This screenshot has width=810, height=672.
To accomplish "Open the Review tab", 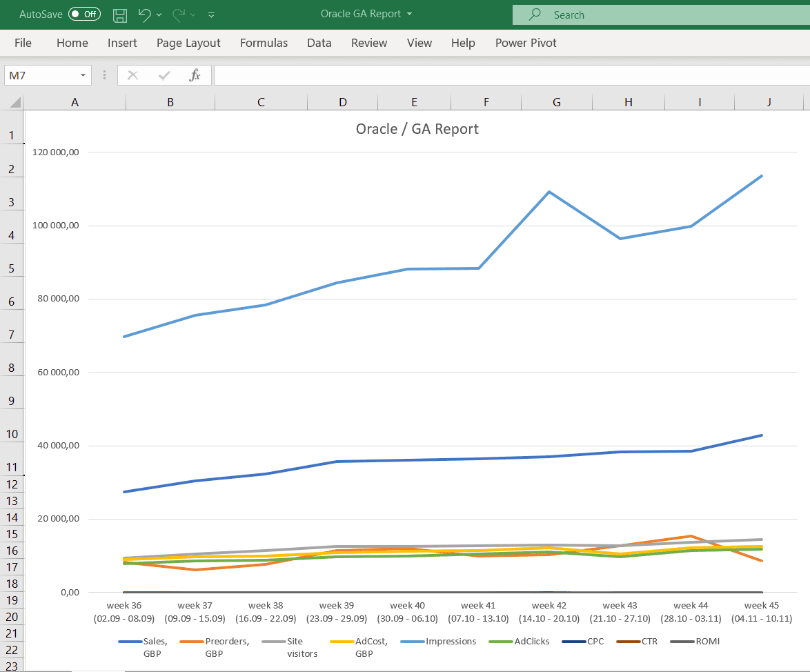I will click(369, 43).
